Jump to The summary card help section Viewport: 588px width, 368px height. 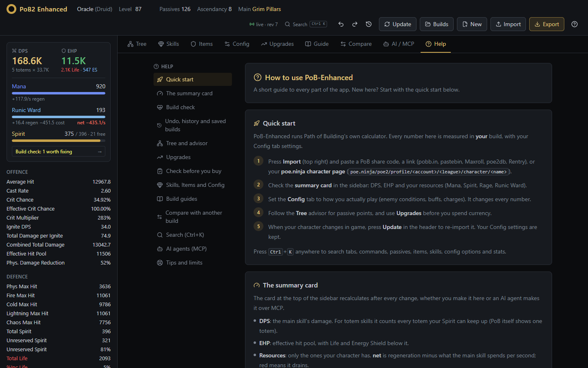pyautogui.click(x=193, y=93)
